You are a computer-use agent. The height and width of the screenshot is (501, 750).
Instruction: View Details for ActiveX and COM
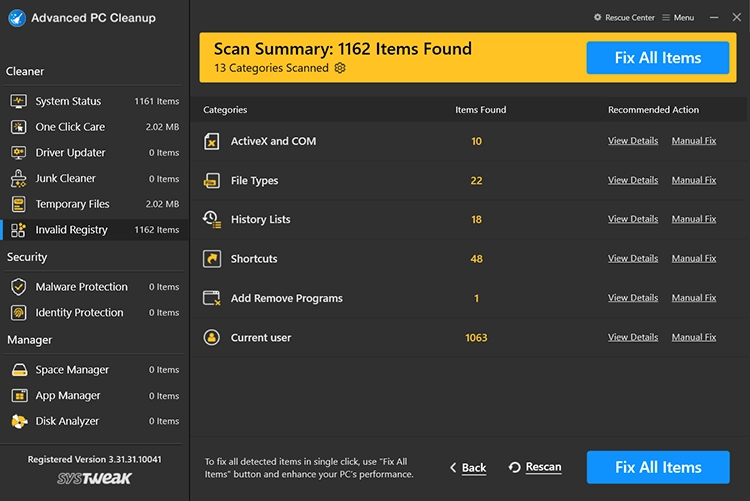tap(633, 141)
